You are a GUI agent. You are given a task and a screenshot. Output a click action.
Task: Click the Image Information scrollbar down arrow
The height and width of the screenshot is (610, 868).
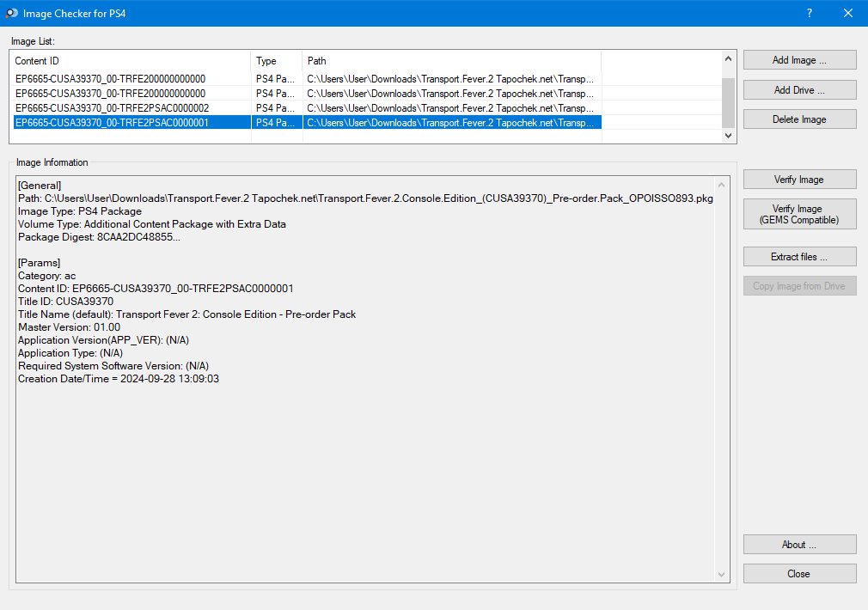point(721,575)
